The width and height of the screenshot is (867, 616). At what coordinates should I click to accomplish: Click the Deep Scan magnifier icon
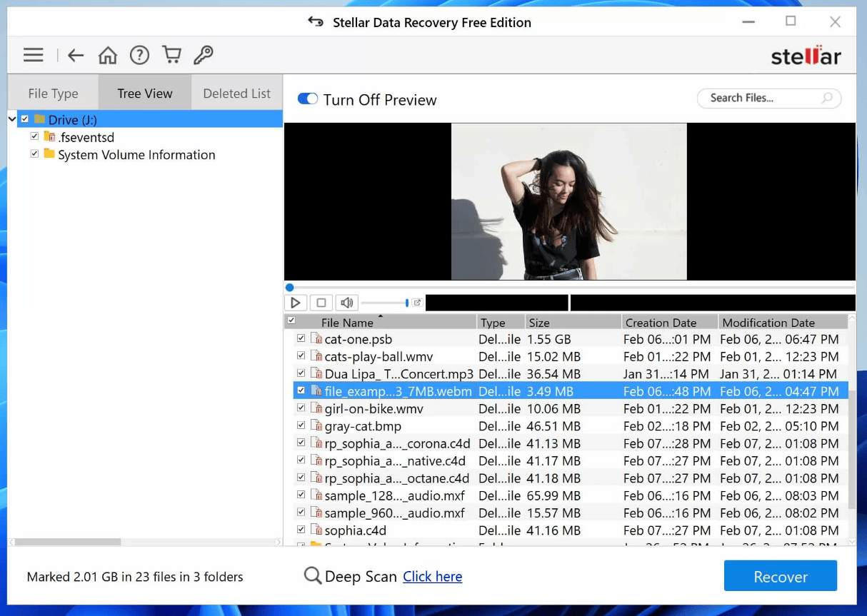[x=313, y=576]
